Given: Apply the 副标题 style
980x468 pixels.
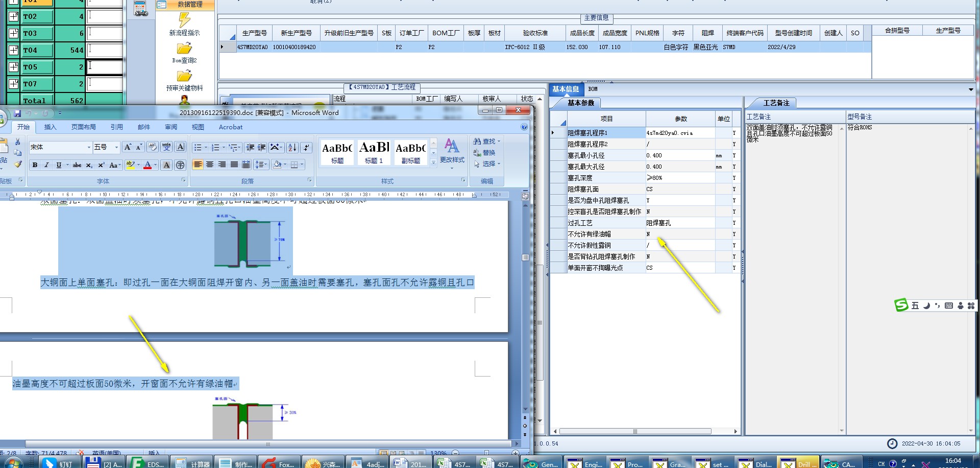Looking at the screenshot, I should (410, 152).
